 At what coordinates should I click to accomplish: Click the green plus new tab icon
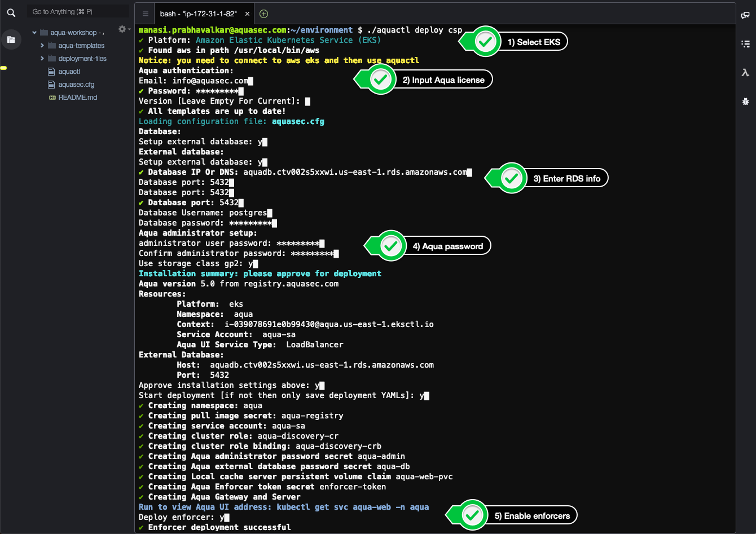[x=263, y=14]
